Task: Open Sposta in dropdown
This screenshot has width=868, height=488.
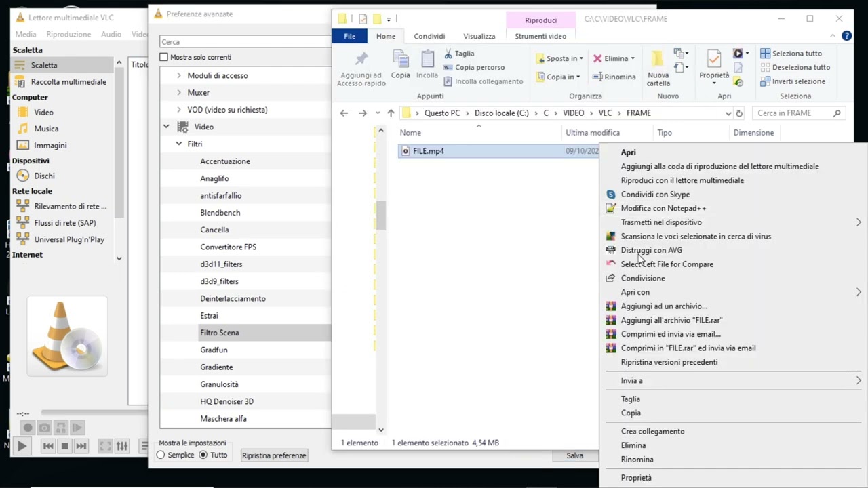Action: pyautogui.click(x=559, y=58)
